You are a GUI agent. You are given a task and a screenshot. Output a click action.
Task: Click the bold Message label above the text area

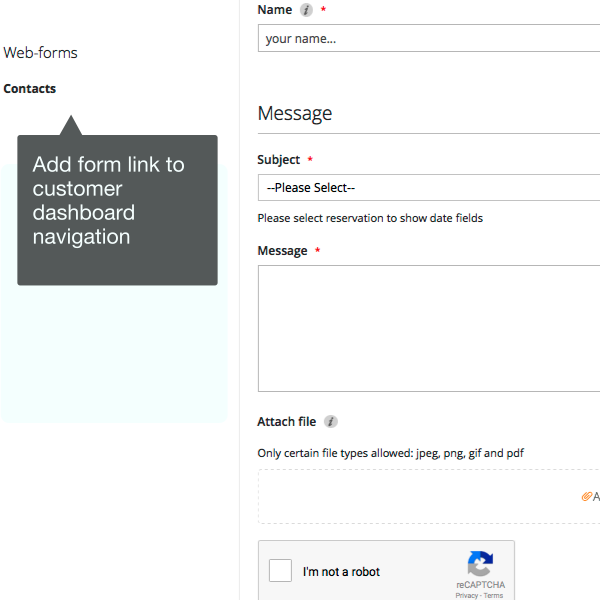tap(282, 251)
